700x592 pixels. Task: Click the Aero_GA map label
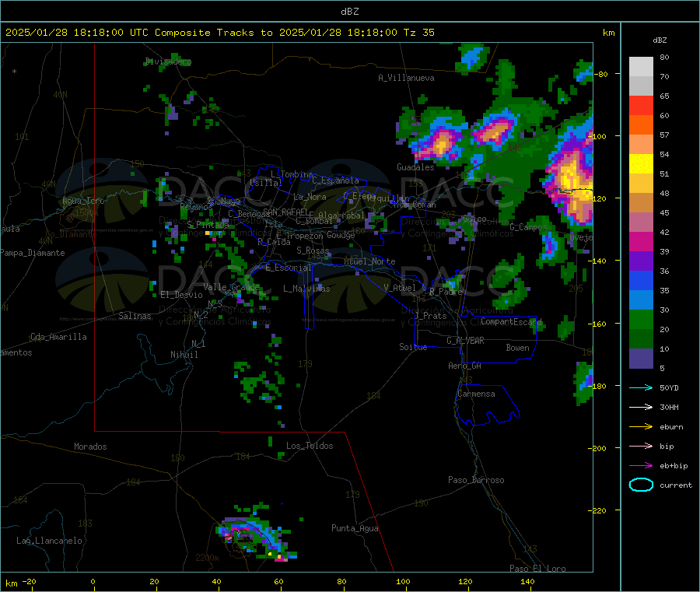(465, 366)
